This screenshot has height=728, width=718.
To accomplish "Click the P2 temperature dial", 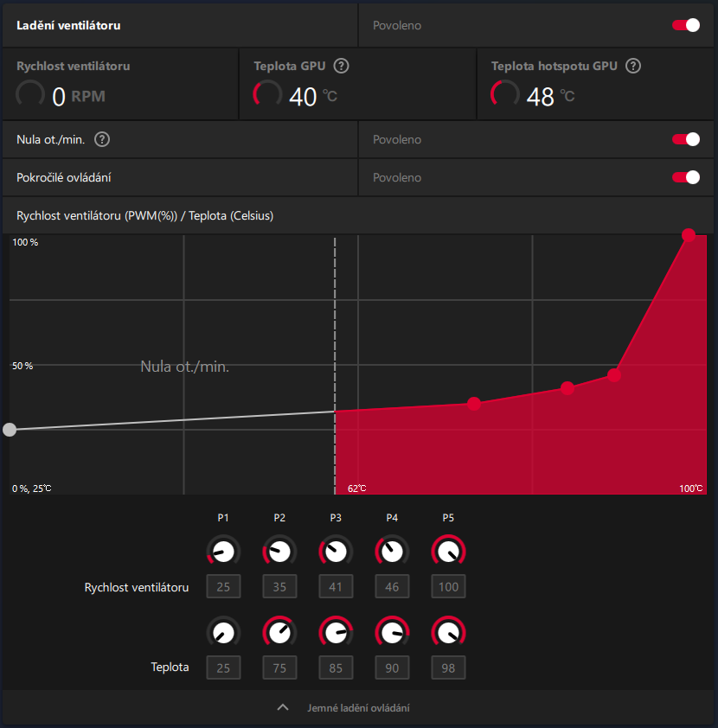I will coord(279,632).
